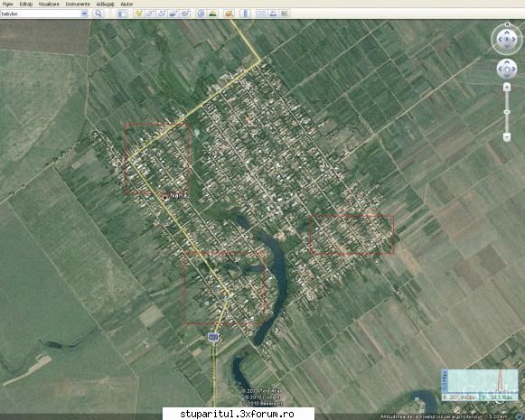Add a placemark with the pushpin icon
Screen dimensions: 525x420
point(138,14)
